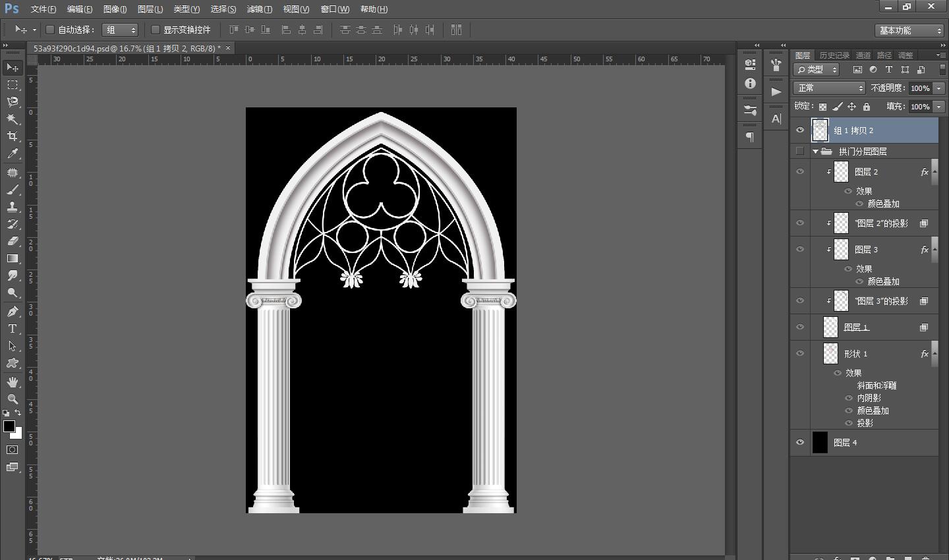Select the Eyedropper tool
The height and width of the screenshot is (560, 949).
click(13, 154)
